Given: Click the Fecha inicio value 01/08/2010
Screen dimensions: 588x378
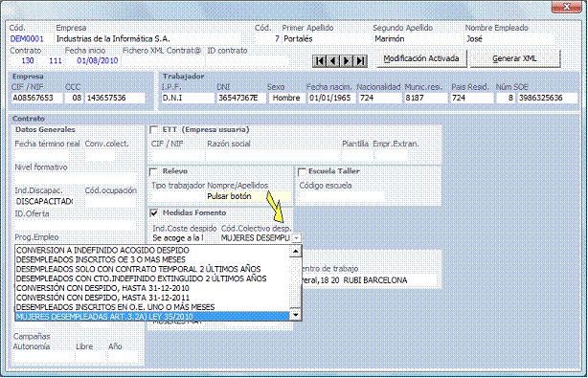Looking at the screenshot, I should tap(98, 60).
